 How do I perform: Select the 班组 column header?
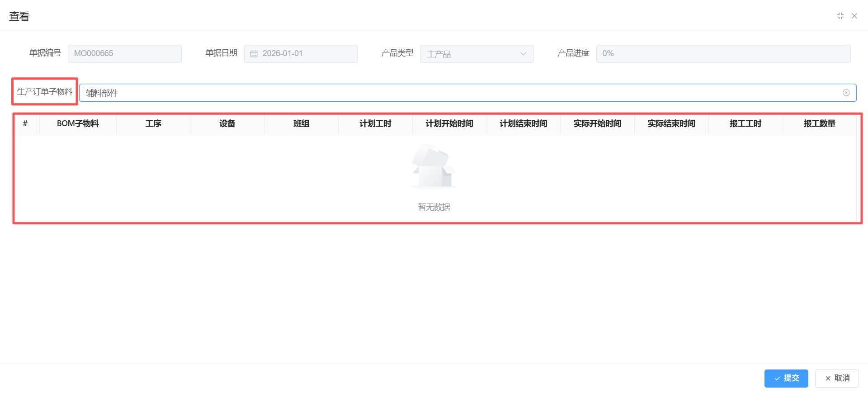coord(301,124)
